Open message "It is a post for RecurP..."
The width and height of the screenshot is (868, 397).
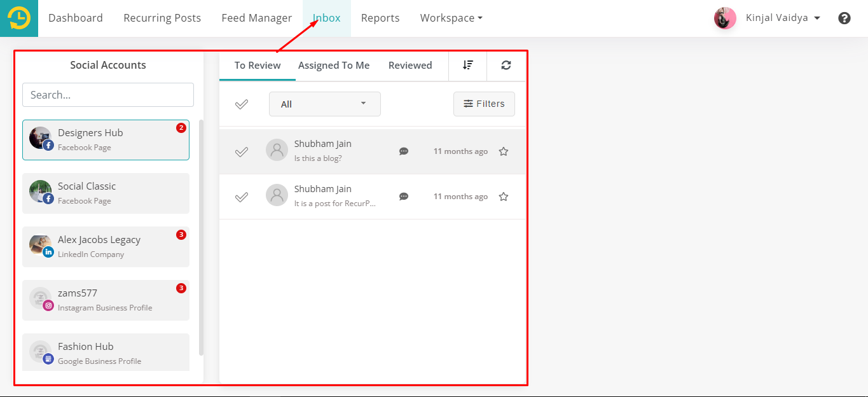[x=373, y=197]
